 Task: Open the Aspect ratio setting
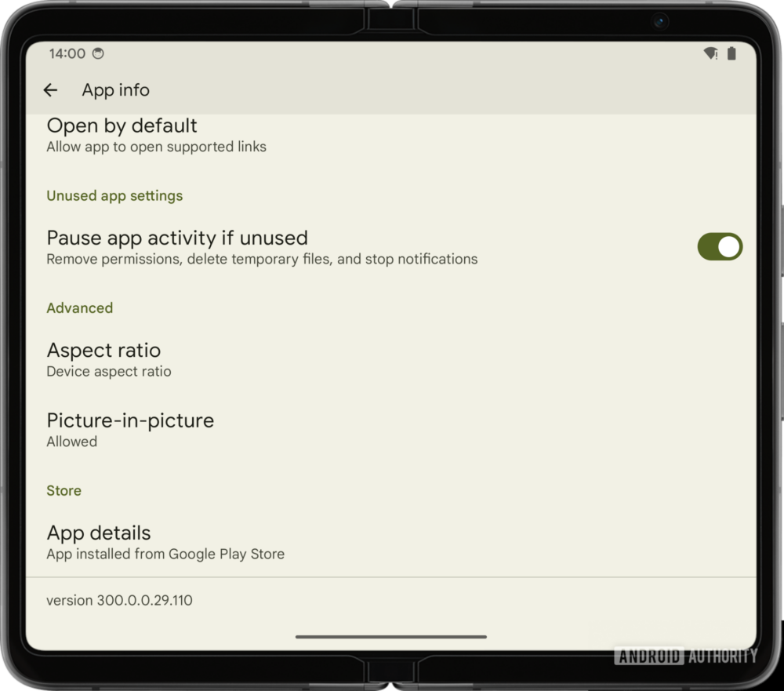tap(391, 360)
